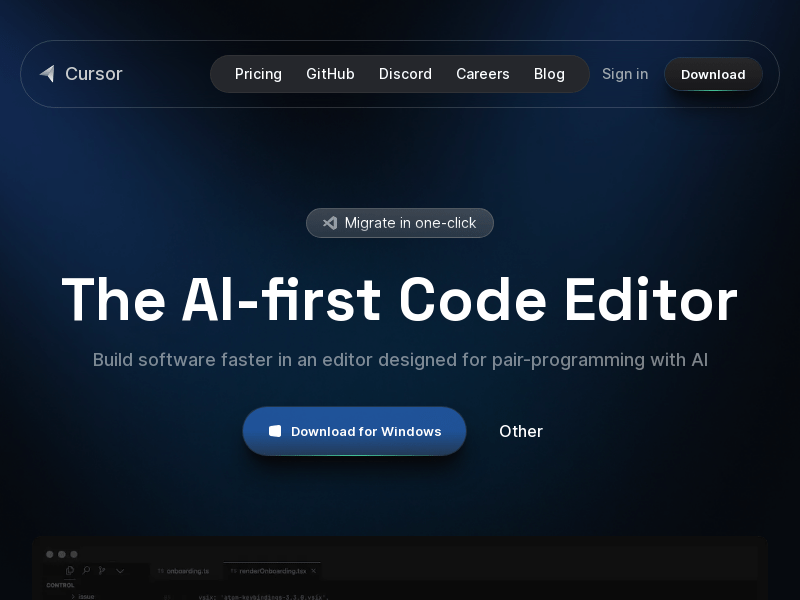Select the search icon in editor preview
Image resolution: width=800 pixels, height=600 pixels.
(86, 570)
